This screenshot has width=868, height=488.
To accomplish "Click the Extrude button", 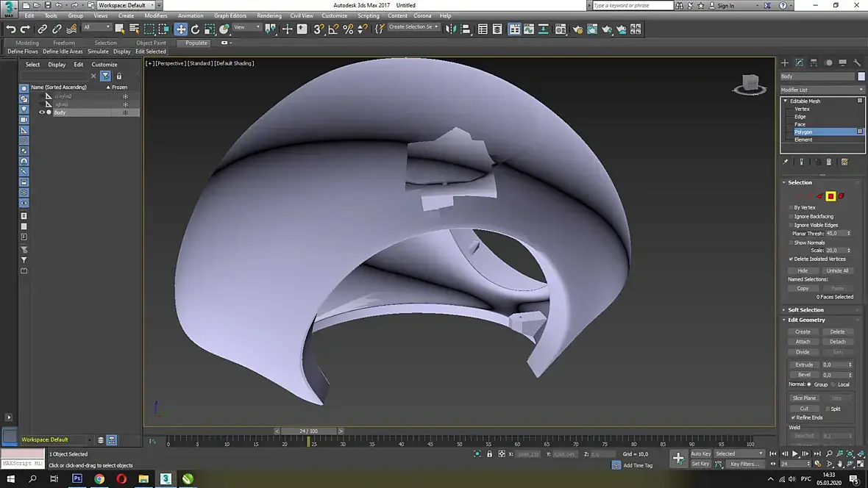I will pyautogui.click(x=804, y=365).
